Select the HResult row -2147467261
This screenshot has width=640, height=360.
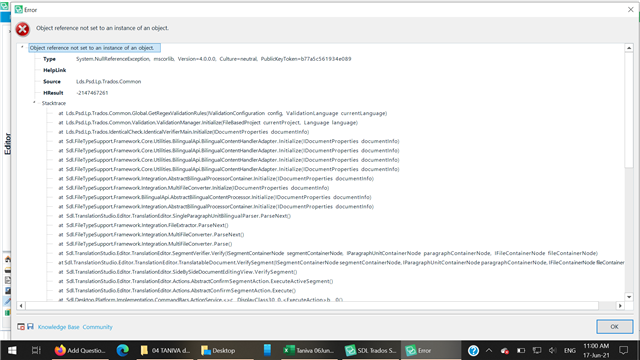(x=76, y=93)
